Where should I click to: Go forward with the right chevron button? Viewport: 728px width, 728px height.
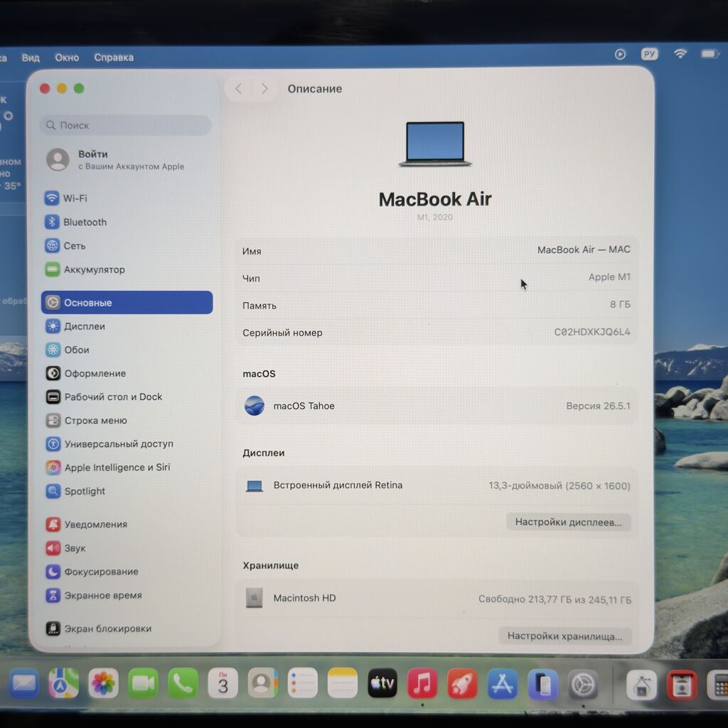264,88
